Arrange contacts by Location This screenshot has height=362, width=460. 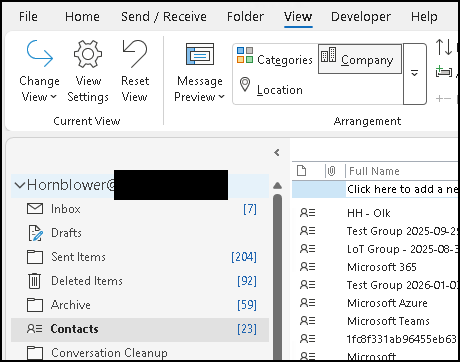pos(271,90)
